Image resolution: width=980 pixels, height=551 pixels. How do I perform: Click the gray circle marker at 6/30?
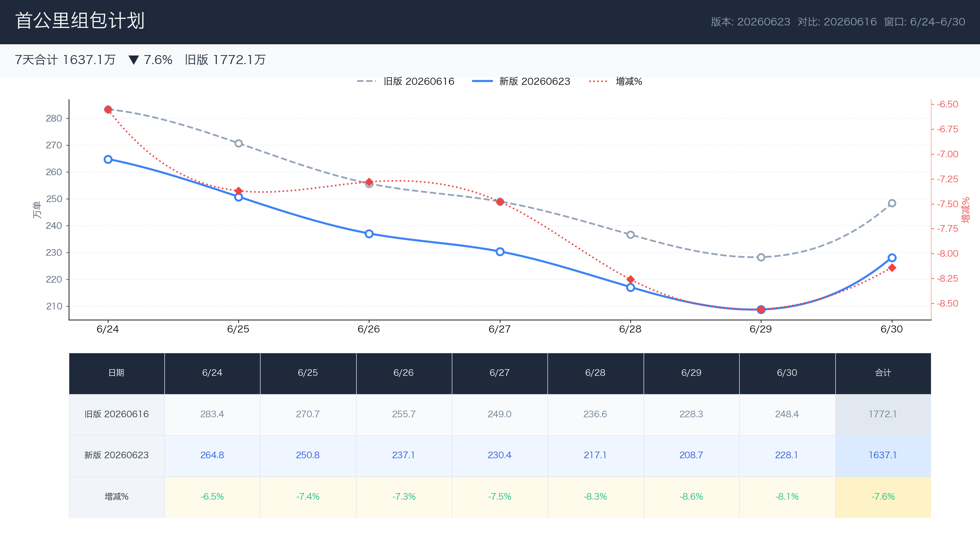click(x=892, y=203)
